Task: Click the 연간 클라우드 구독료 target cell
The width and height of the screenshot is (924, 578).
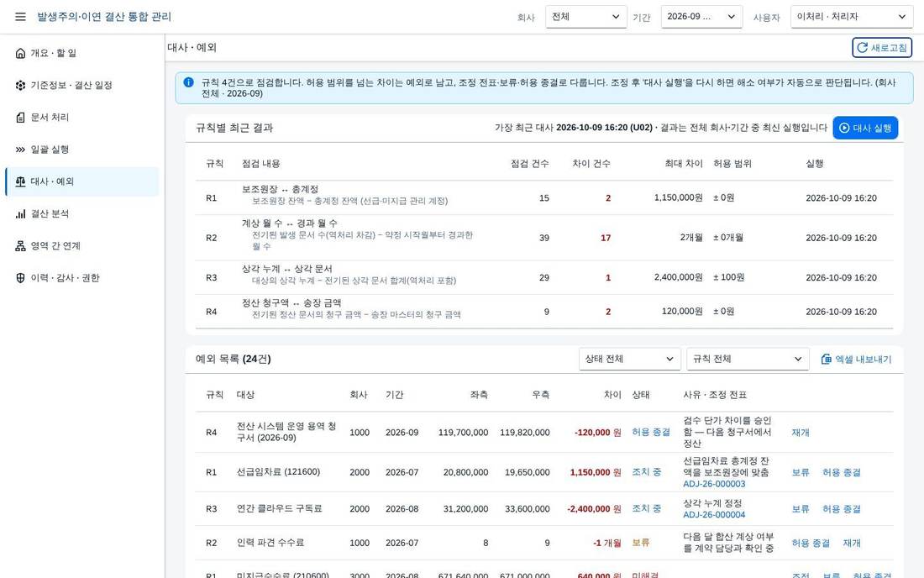Action: [x=280, y=509]
